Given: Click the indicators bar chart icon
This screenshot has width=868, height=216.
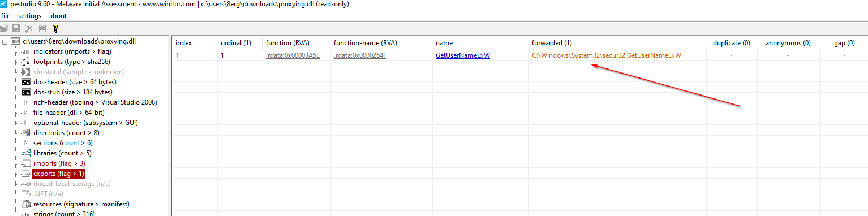Looking at the screenshot, I should coord(26,51).
